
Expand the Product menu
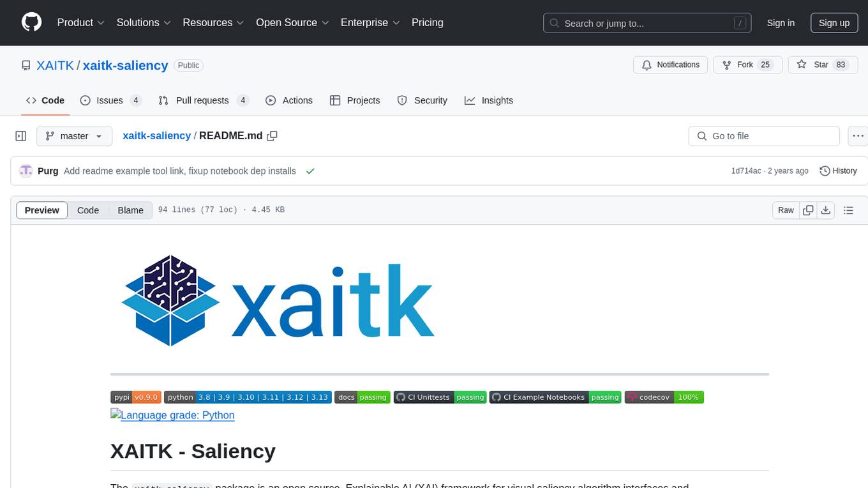[x=81, y=22]
